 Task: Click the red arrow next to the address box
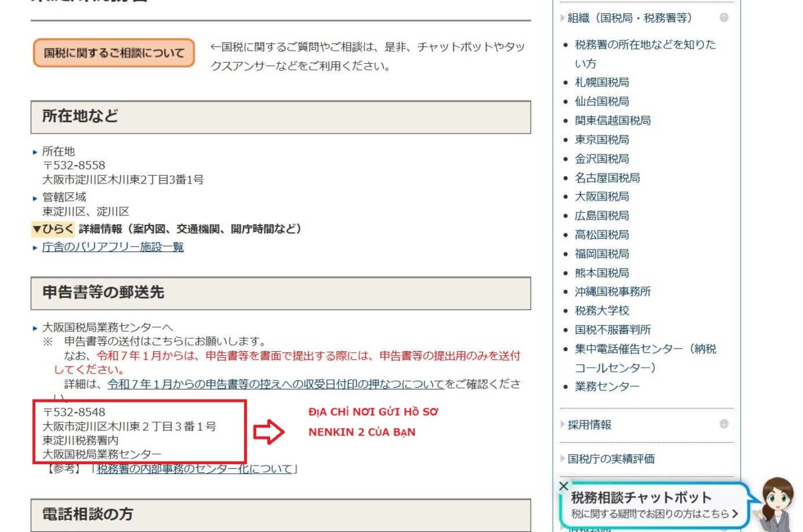[269, 432]
